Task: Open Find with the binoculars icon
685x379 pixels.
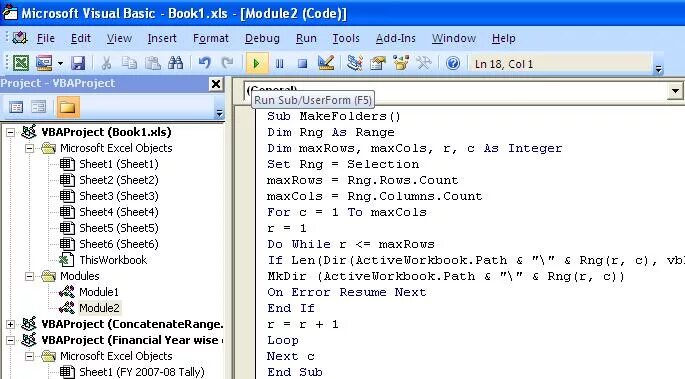Action: point(176,63)
